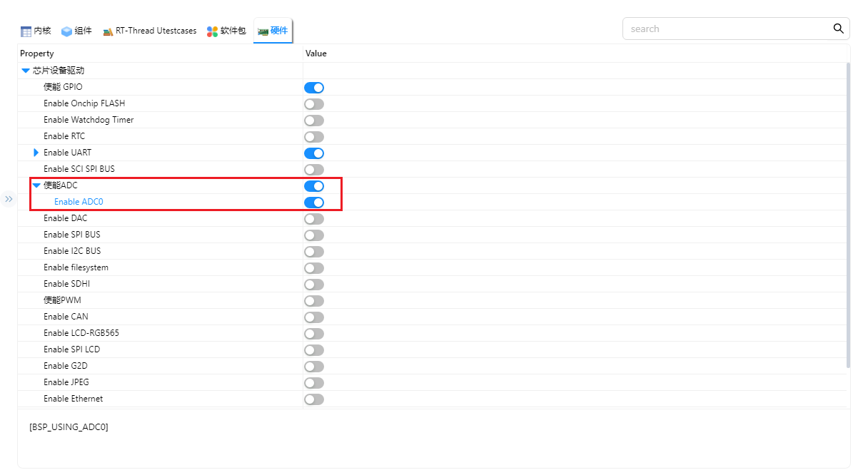The image size is (868, 475).
Task: Turn on the JPEG toggle
Action: click(314, 383)
